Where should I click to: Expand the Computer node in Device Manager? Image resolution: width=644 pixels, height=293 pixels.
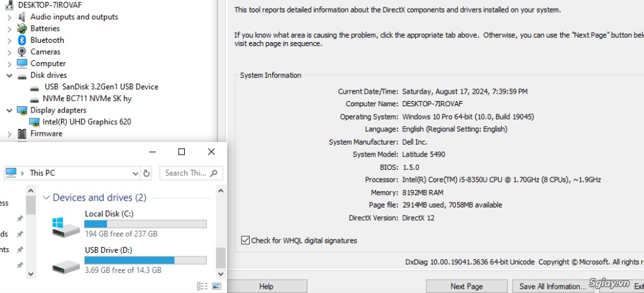point(9,64)
